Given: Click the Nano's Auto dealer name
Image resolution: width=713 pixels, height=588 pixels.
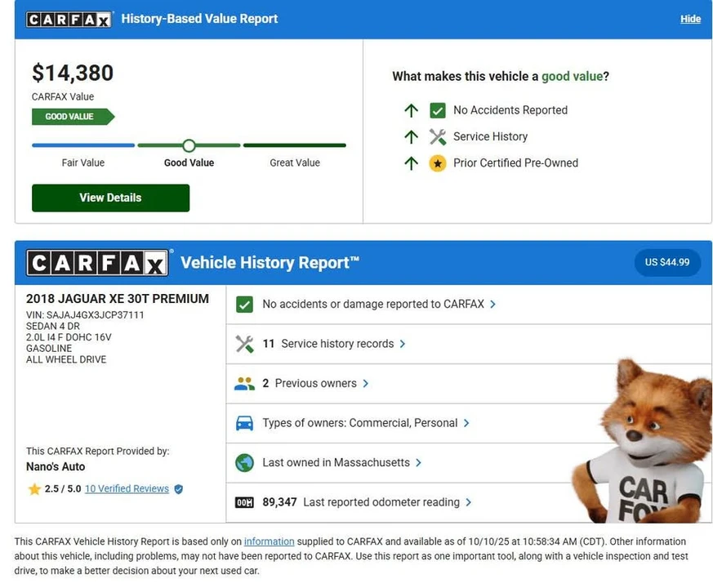Looking at the screenshot, I should point(56,467).
